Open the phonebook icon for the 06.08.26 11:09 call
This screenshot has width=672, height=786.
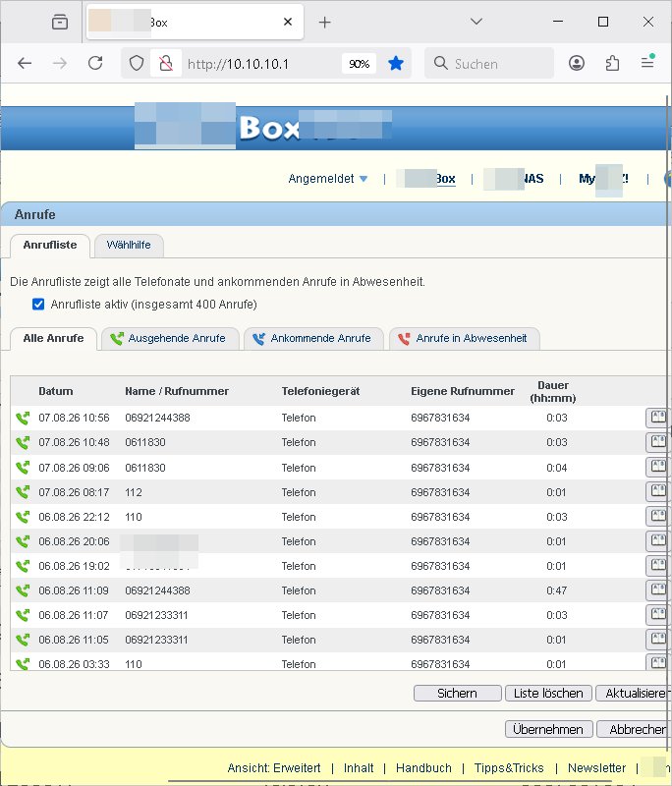coord(658,590)
